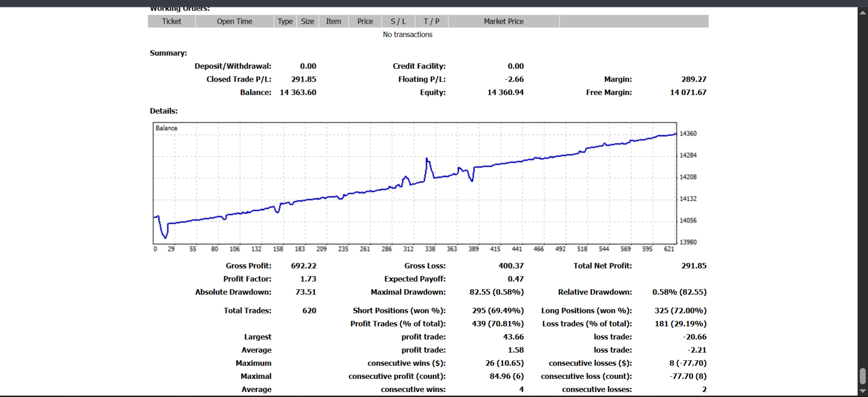Select the Profit Factor value 1.73
868x397 pixels.
coord(308,279)
